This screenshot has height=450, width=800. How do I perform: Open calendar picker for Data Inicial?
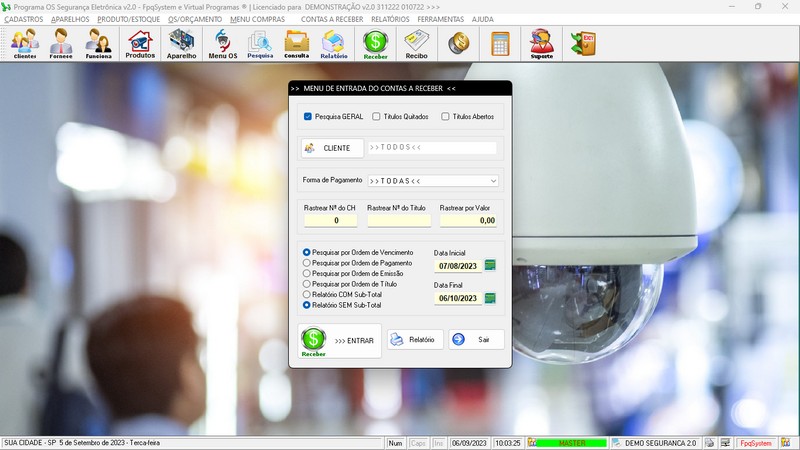(490, 265)
